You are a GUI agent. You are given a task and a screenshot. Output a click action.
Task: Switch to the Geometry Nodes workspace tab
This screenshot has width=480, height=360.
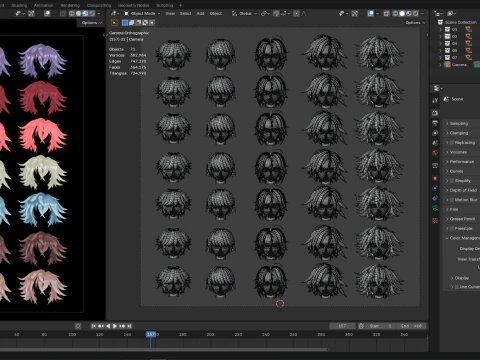(x=133, y=5)
